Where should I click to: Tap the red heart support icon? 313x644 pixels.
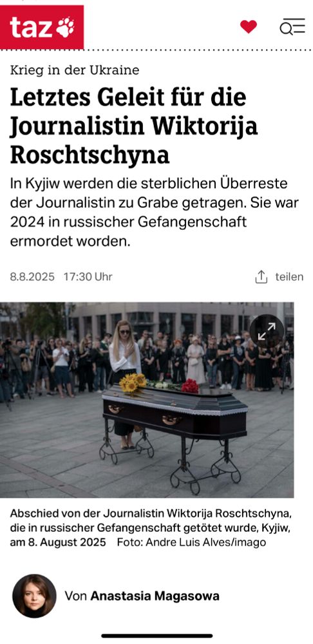click(x=249, y=26)
